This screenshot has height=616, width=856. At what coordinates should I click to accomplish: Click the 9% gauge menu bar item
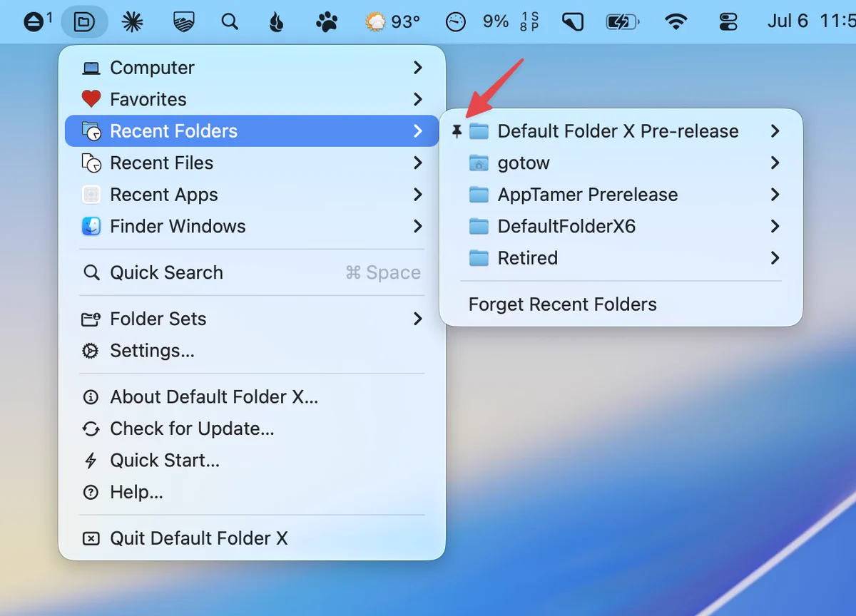(x=477, y=22)
